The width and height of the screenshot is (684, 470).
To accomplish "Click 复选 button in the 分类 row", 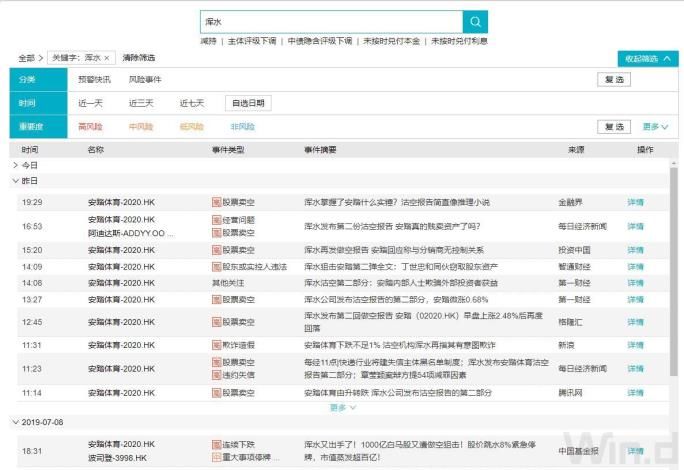I will click(x=614, y=79).
